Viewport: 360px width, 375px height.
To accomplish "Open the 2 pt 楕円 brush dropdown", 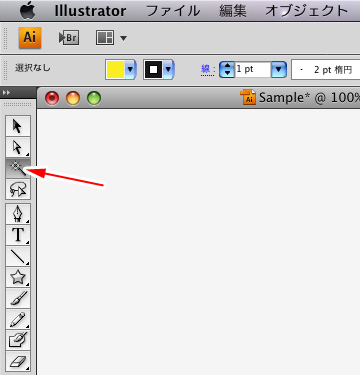I will pos(326,70).
